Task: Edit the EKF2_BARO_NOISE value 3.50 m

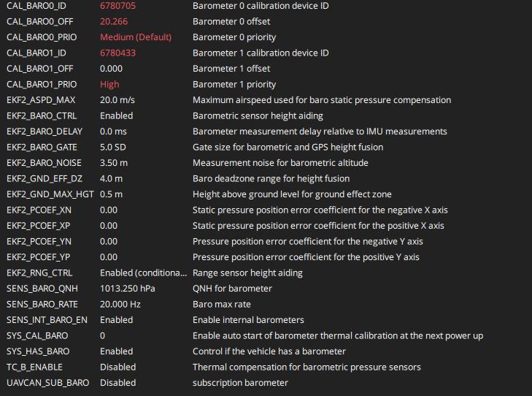Action: point(114,163)
